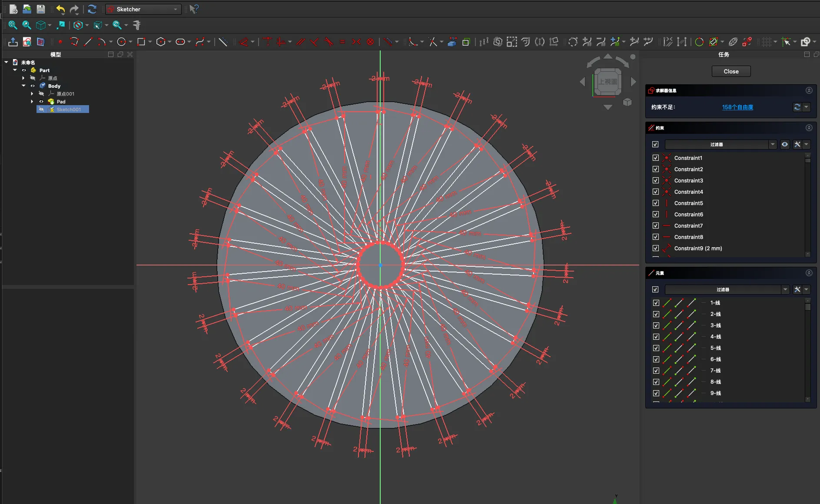
Task: Toggle visibility of the Pad feature
Action: click(41, 102)
